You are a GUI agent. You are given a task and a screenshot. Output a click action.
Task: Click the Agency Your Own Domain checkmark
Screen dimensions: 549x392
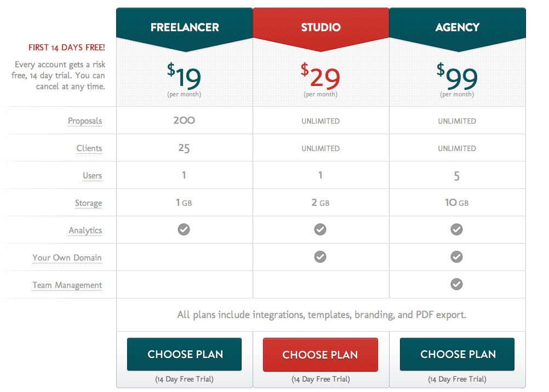pyautogui.click(x=456, y=257)
